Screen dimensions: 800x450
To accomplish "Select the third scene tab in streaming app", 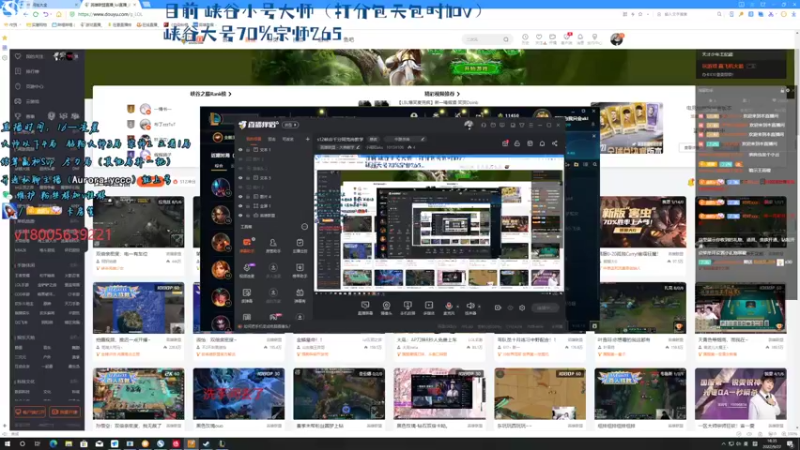I will [x=288, y=139].
